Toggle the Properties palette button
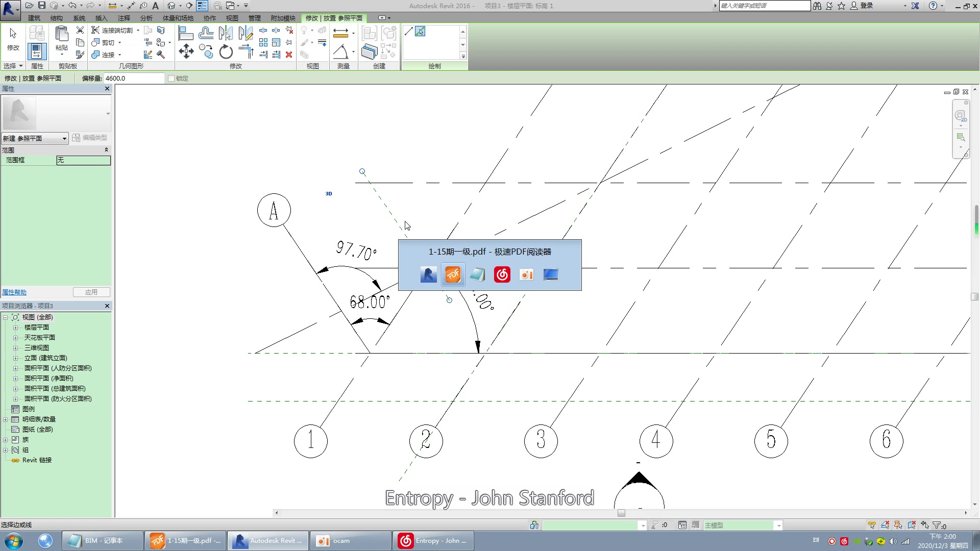980x551 pixels. coord(37,51)
